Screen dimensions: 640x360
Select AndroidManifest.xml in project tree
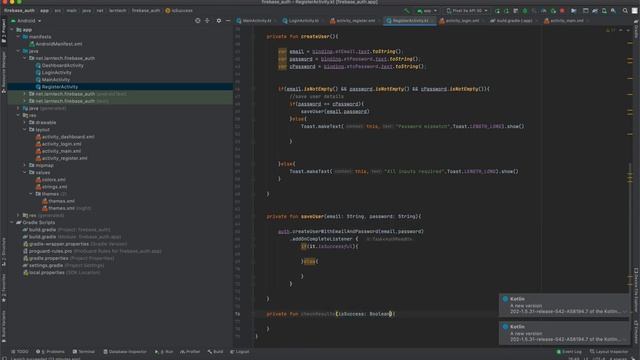(56, 44)
